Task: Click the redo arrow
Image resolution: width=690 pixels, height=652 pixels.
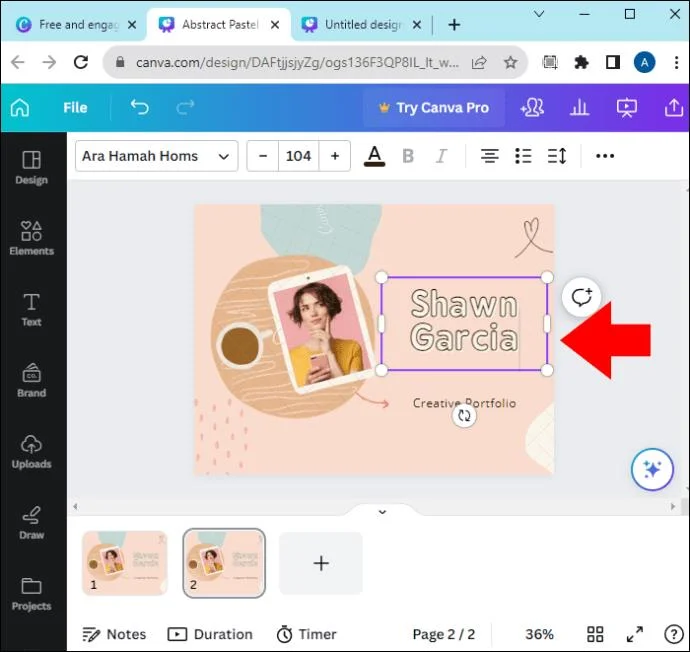Action: [x=185, y=107]
